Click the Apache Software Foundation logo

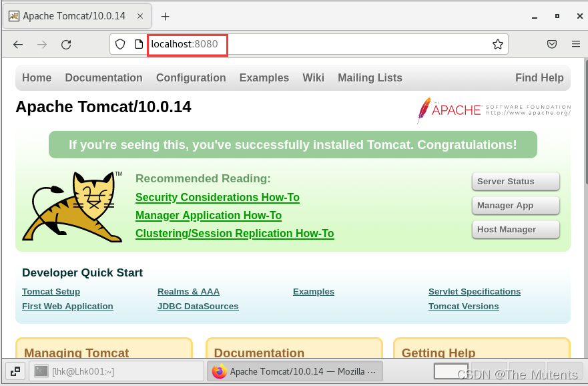[x=494, y=110]
